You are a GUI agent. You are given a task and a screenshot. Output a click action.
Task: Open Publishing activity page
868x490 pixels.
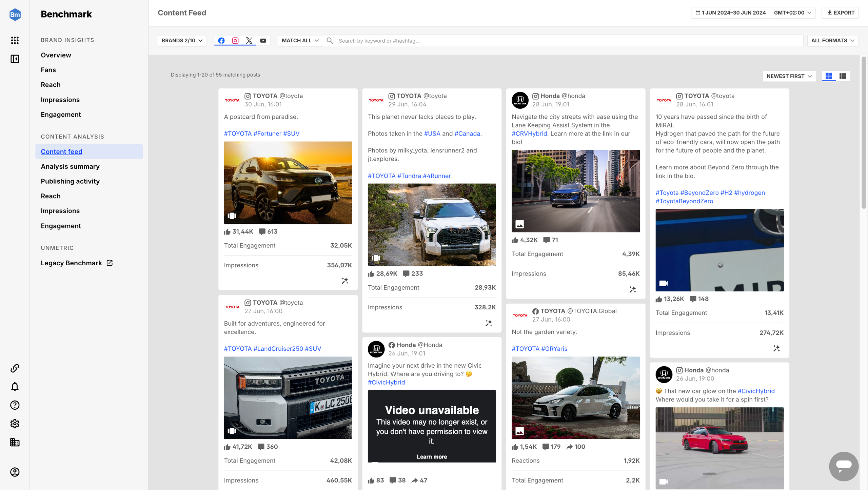(70, 181)
